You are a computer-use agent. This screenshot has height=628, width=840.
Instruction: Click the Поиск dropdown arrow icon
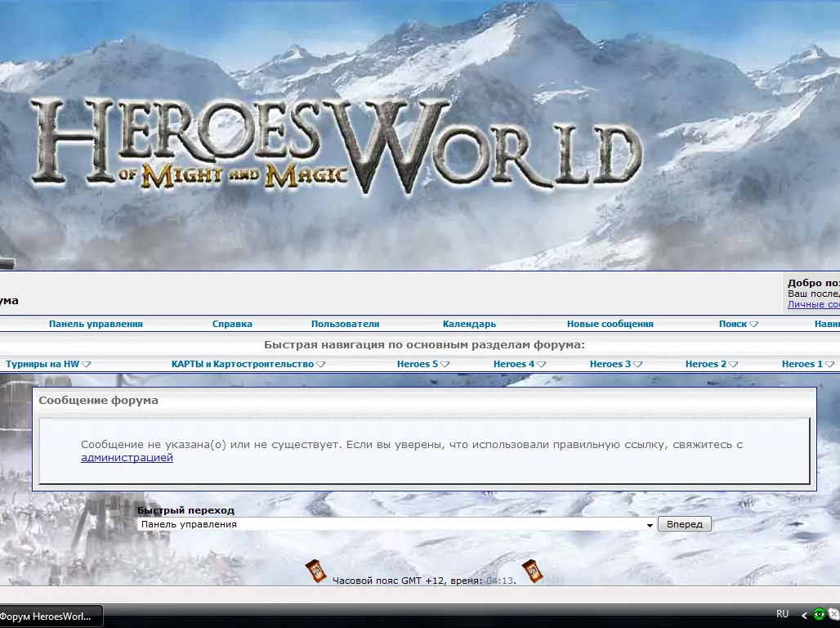tap(753, 324)
